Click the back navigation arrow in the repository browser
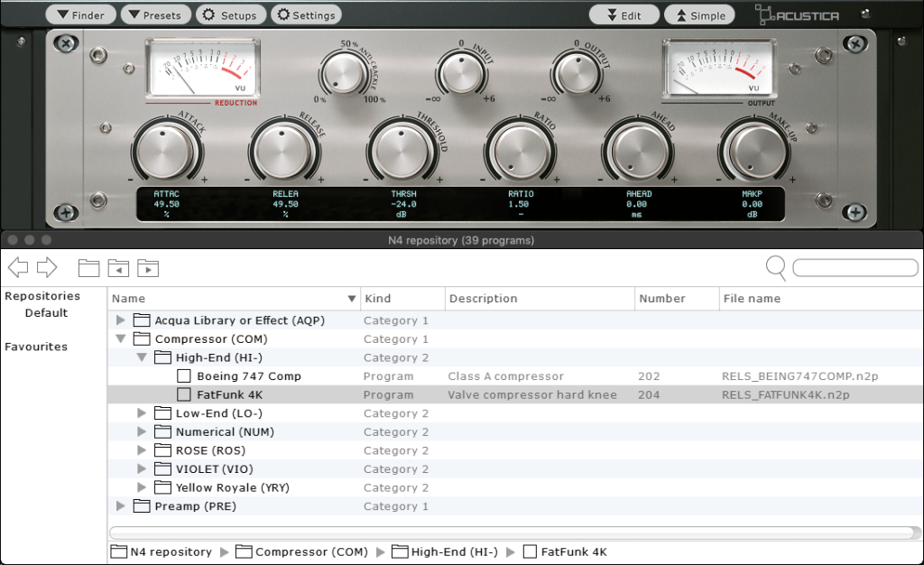 click(x=20, y=267)
